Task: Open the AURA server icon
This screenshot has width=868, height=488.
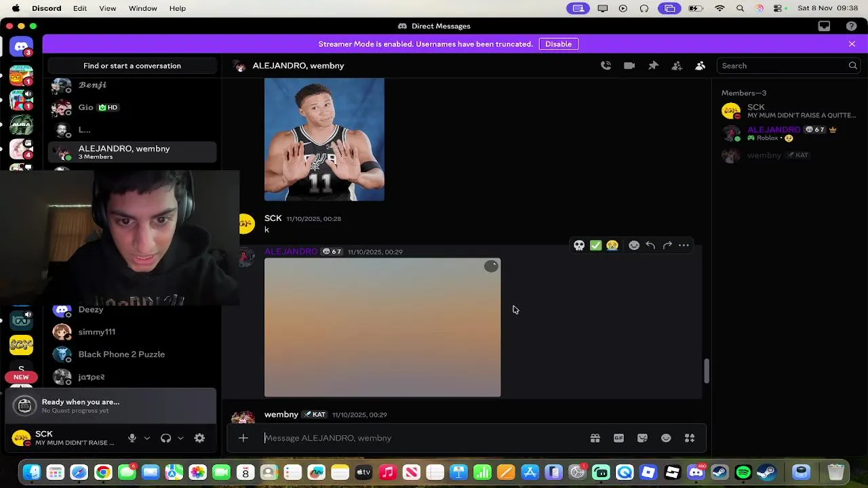Action: click(x=21, y=125)
